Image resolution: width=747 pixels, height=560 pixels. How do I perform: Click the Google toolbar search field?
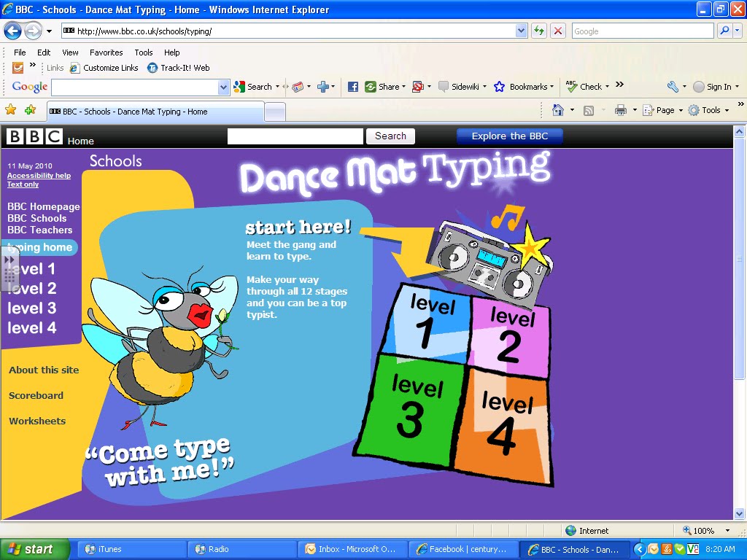point(135,87)
